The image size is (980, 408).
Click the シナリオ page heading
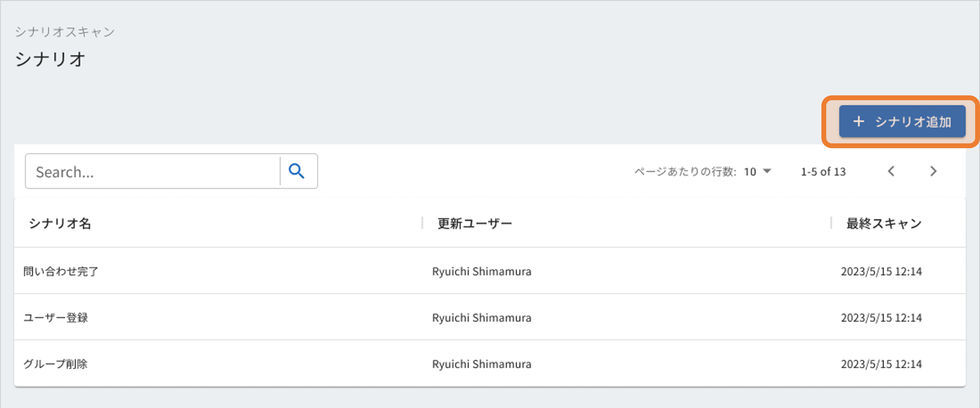click(x=50, y=60)
